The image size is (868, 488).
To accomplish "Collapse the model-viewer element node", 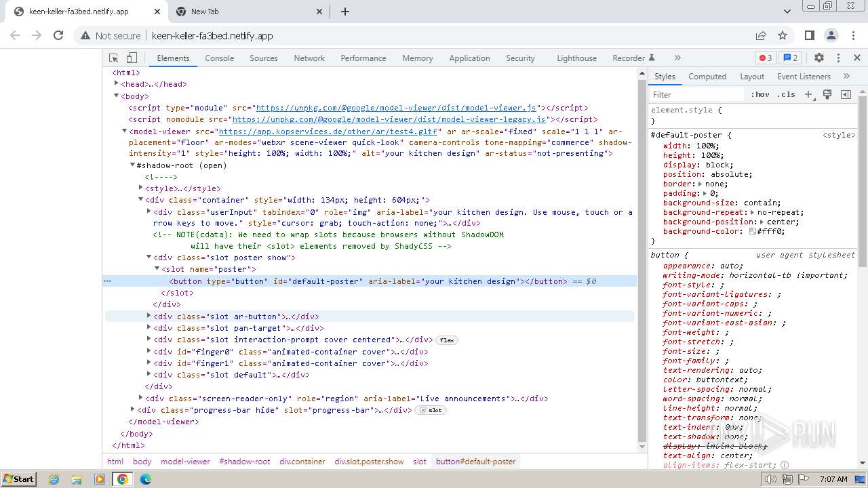I will coord(125,131).
